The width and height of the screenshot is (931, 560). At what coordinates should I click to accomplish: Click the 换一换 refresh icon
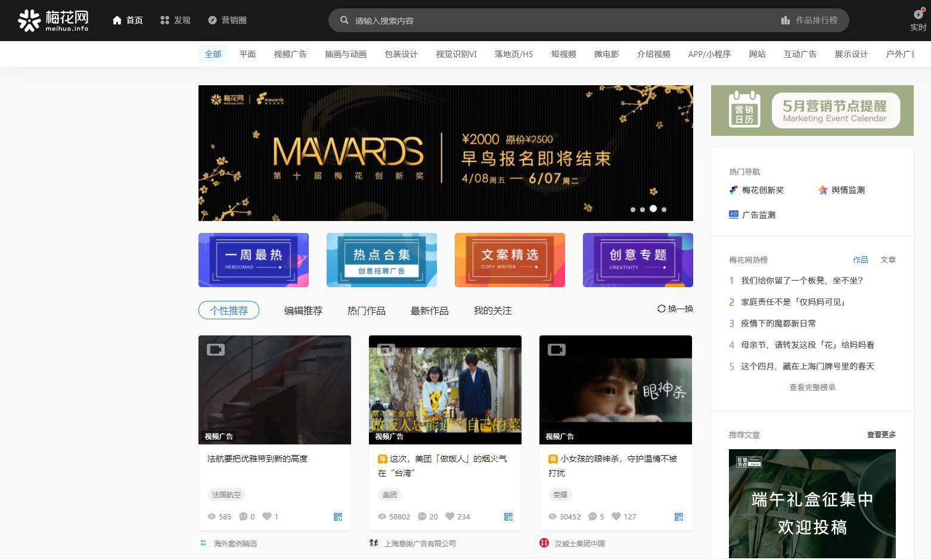click(661, 309)
